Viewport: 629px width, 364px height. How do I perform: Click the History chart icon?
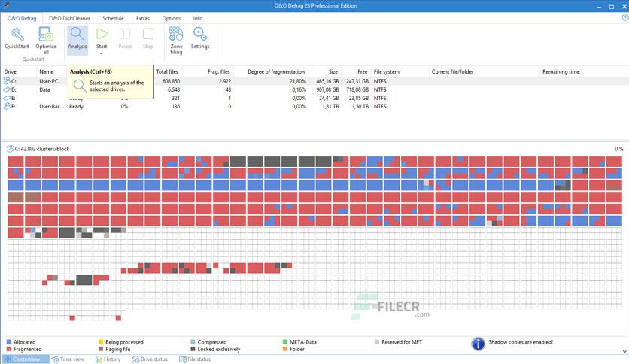click(x=99, y=359)
